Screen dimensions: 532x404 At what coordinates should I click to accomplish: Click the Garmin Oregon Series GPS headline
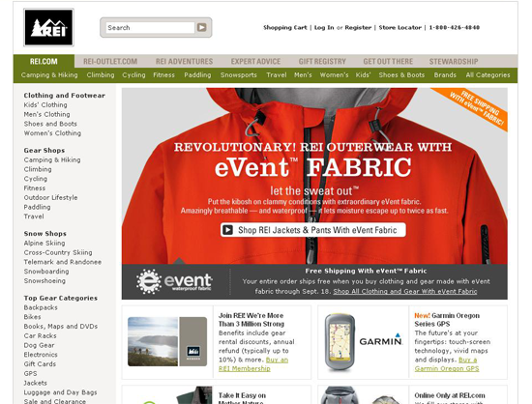click(x=447, y=320)
